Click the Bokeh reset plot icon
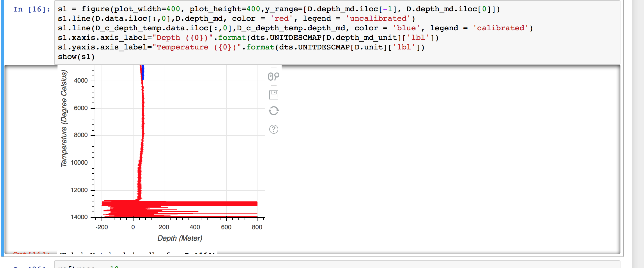The height and width of the screenshot is (268, 644). click(x=274, y=111)
